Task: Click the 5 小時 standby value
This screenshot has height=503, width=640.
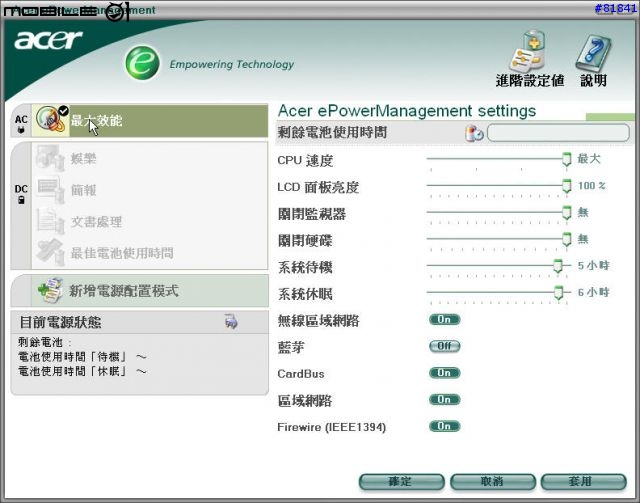Action: 593,266
